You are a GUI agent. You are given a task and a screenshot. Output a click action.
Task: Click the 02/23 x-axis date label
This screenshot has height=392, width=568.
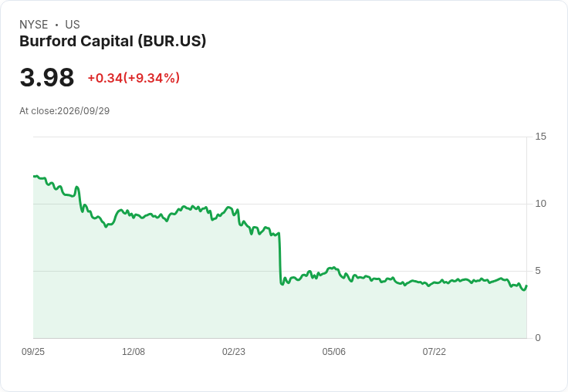pyautogui.click(x=234, y=351)
